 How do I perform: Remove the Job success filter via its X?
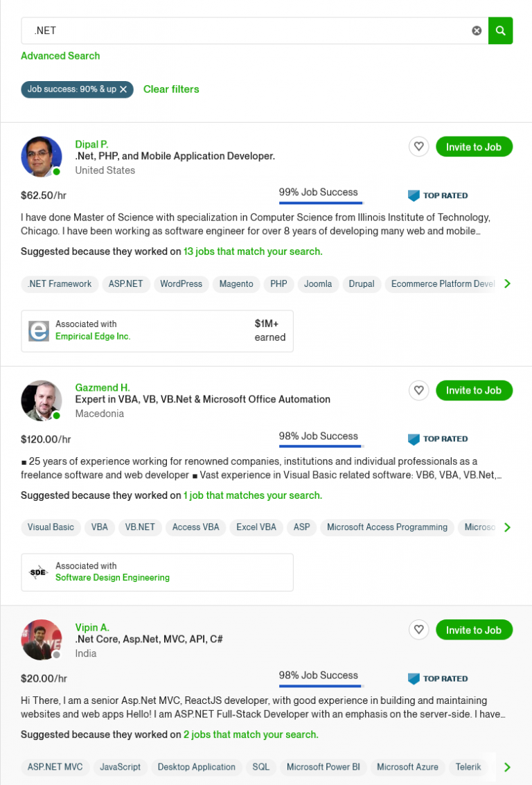coord(123,89)
